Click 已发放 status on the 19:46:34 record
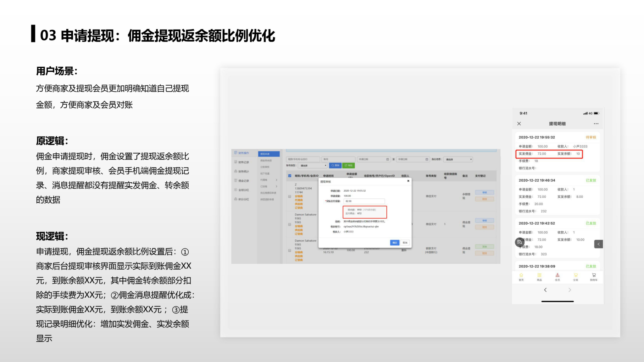Image resolution: width=644 pixels, height=362 pixels. [591, 180]
